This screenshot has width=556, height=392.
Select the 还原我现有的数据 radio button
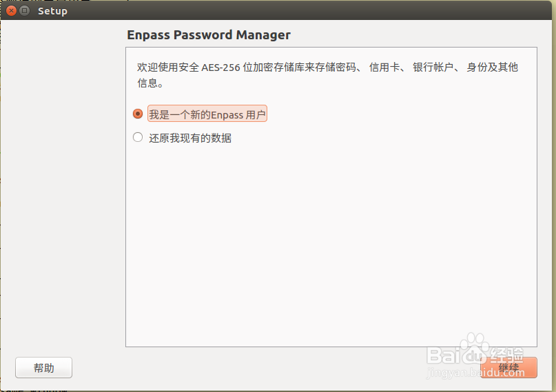coord(138,138)
